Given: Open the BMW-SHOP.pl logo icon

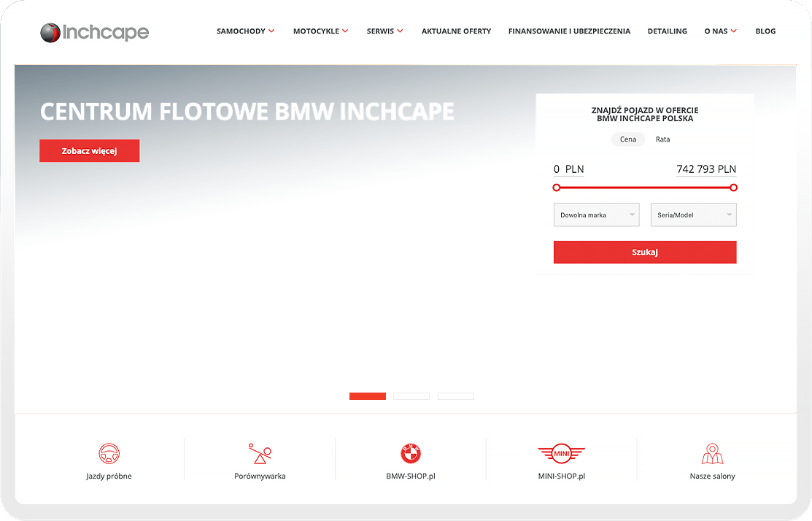Looking at the screenshot, I should coord(411,454).
